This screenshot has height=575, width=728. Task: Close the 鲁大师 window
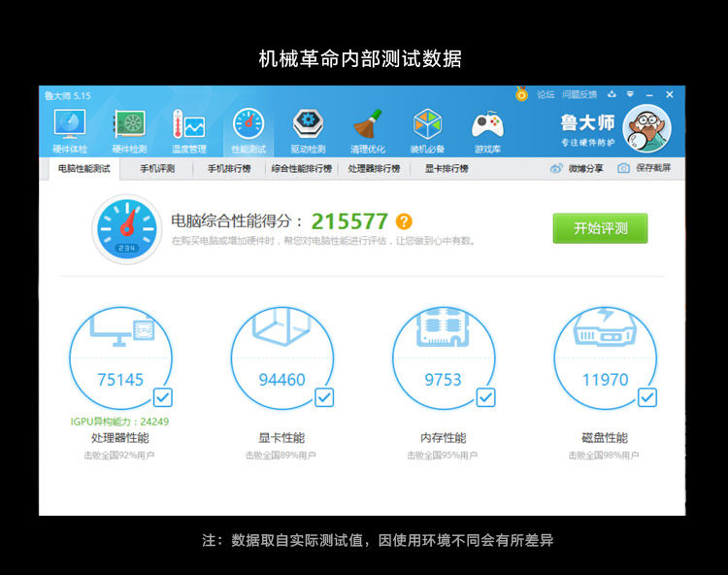click(670, 95)
